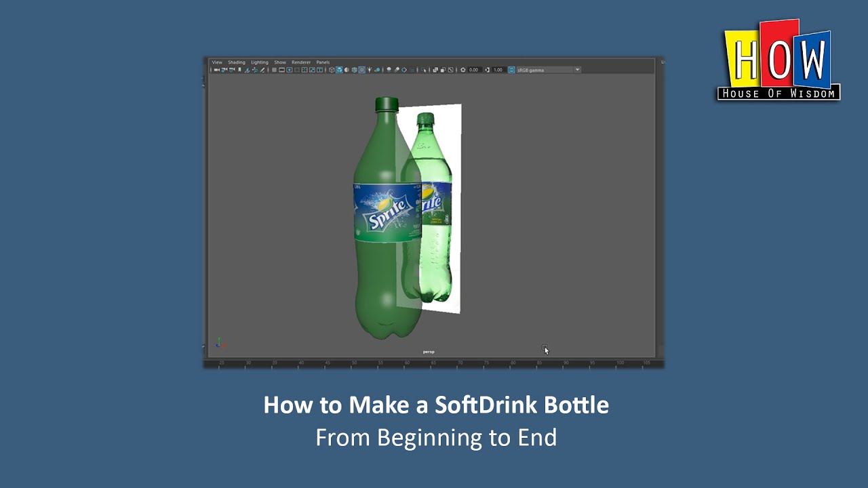Toggle the Film Gate display
Viewport: 868px width, 488px height.
click(x=282, y=70)
